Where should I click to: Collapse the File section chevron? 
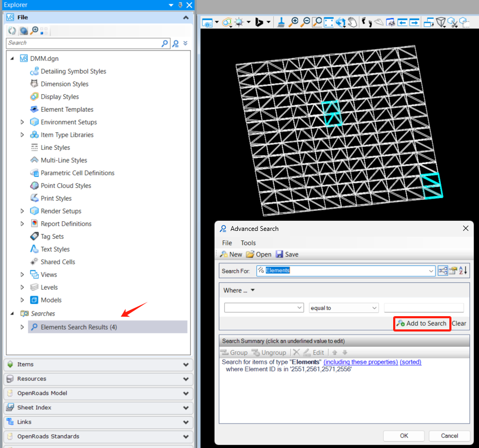tap(185, 17)
